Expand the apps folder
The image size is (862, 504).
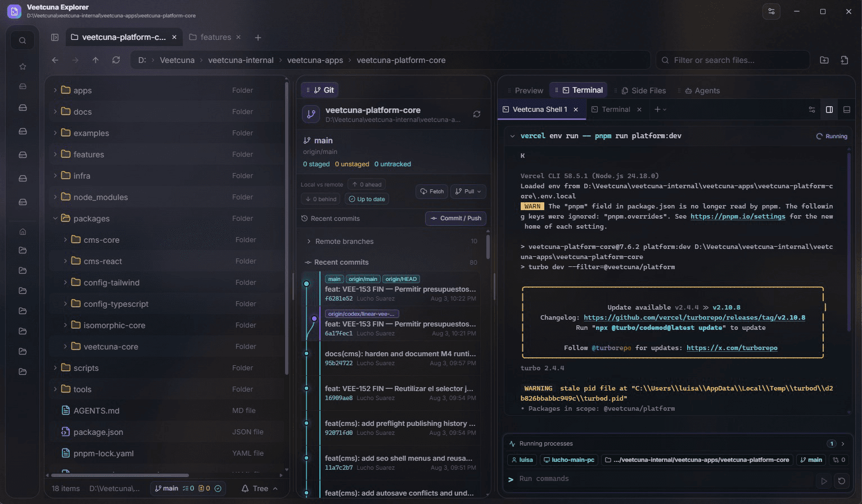tap(55, 90)
